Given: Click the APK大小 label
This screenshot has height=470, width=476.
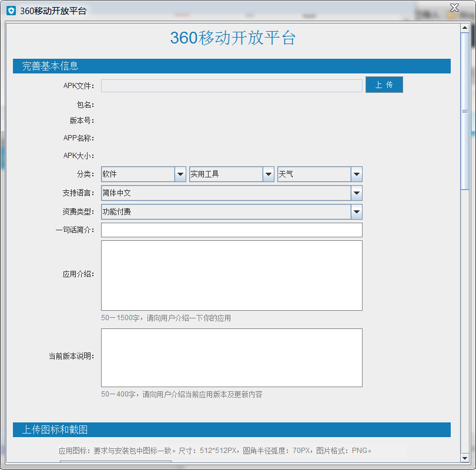Looking at the screenshot, I should click(x=79, y=156).
